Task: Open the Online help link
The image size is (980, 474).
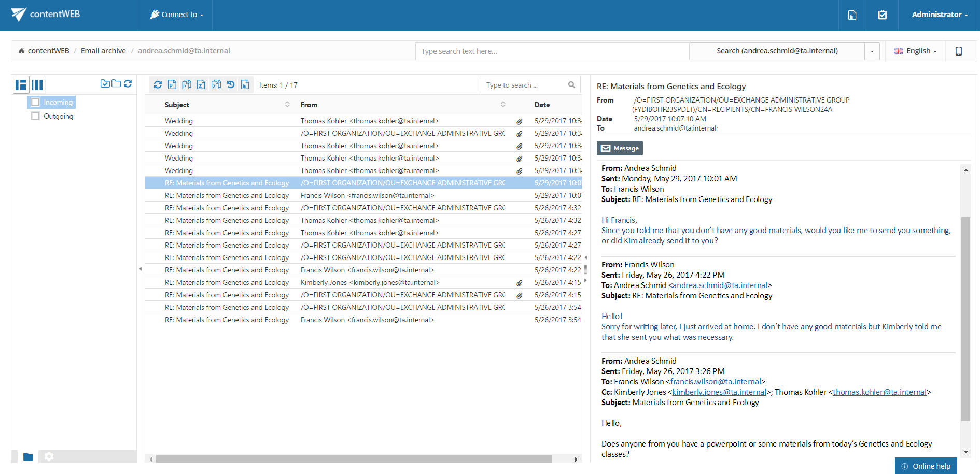Action: tap(926, 466)
